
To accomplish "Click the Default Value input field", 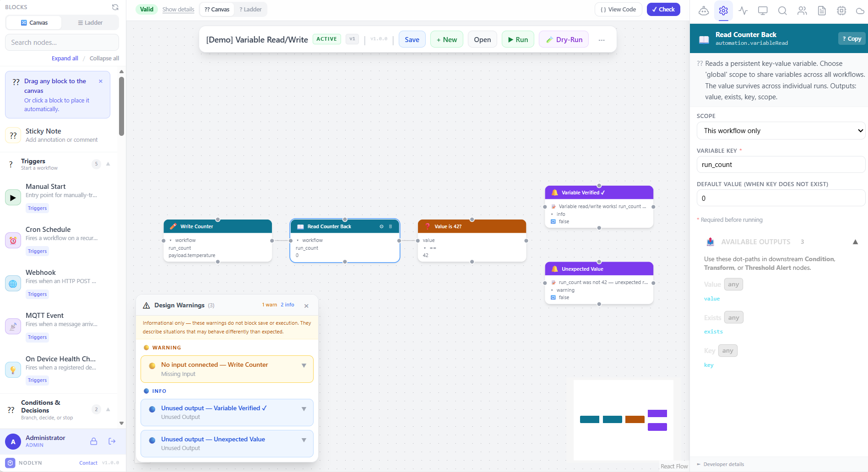I will click(x=781, y=198).
